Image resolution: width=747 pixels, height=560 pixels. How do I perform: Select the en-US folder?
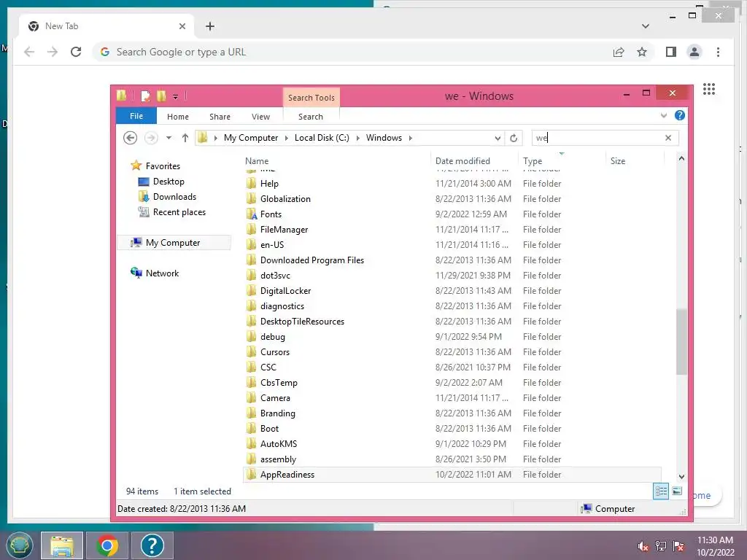click(272, 245)
